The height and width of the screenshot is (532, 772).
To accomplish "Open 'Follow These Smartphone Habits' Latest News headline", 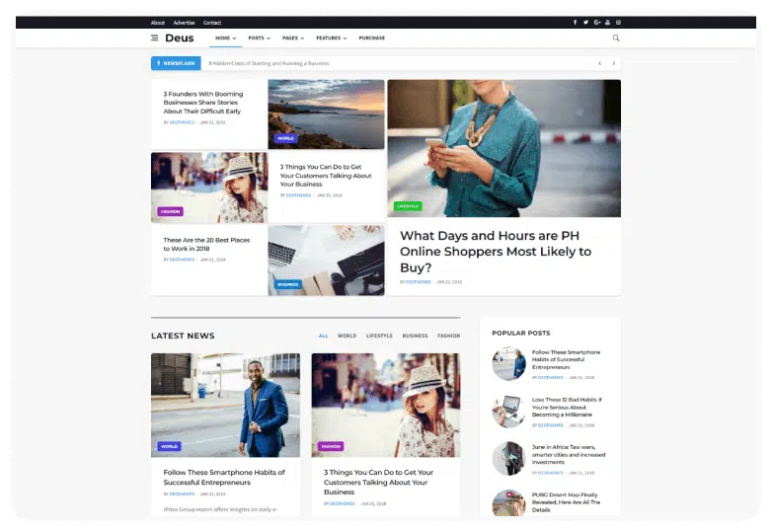I will (224, 478).
